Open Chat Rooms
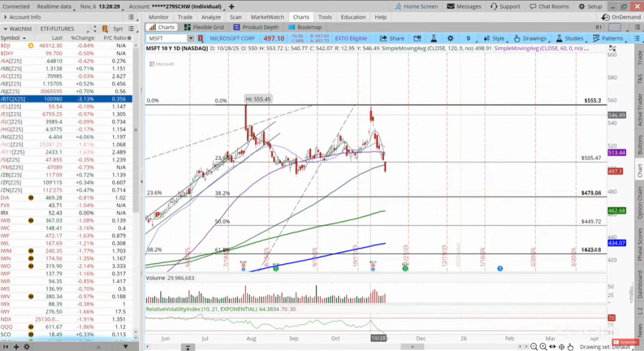This screenshot has width=644, height=351. click(x=549, y=6)
